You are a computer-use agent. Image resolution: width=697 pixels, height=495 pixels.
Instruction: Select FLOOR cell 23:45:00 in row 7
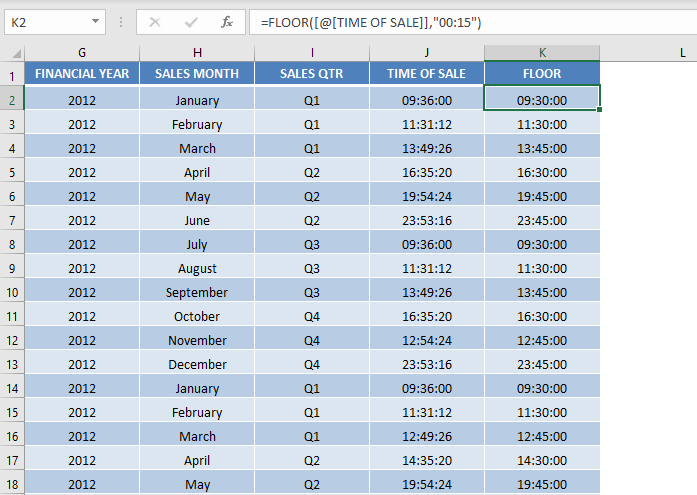coord(542,218)
